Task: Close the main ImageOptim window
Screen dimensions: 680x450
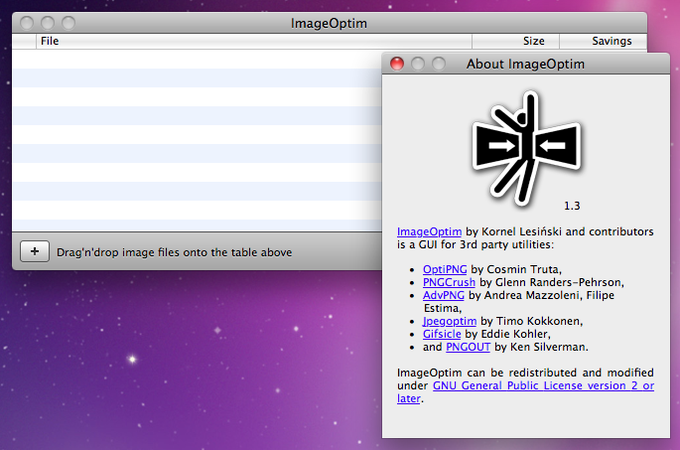Action: [27, 23]
